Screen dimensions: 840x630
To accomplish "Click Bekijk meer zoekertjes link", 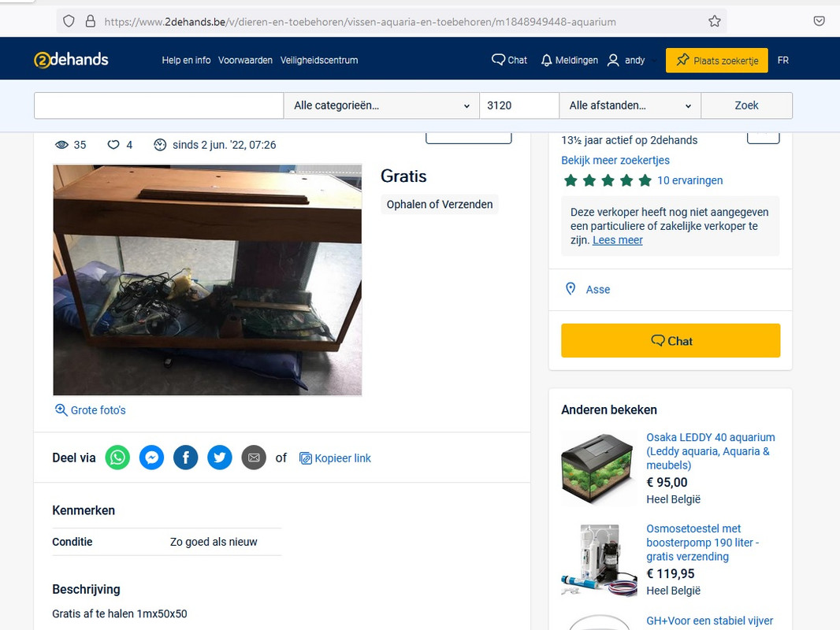I will pos(615,160).
